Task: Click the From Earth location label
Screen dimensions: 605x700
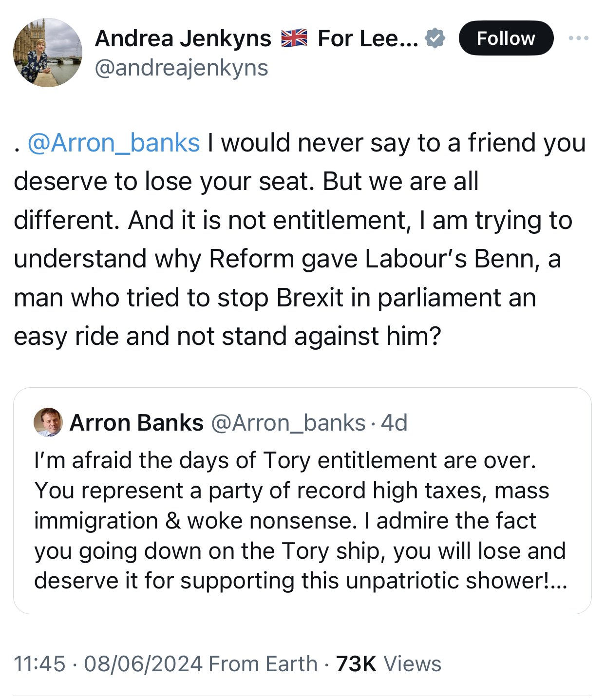Action: (x=263, y=664)
